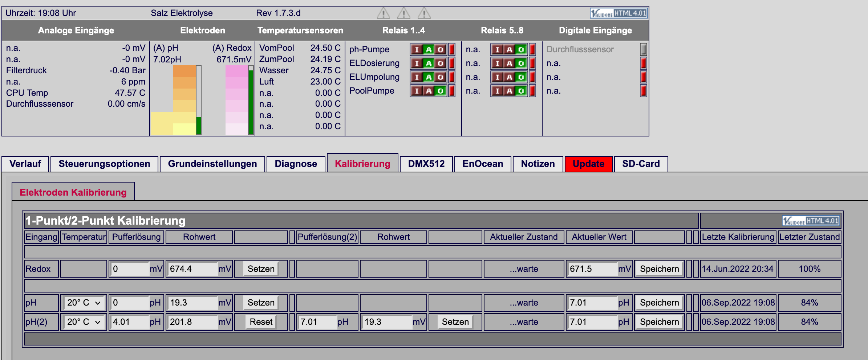Focus the pH row Pufferlösung field
Viewport: 868px width, 360px height.
130,303
